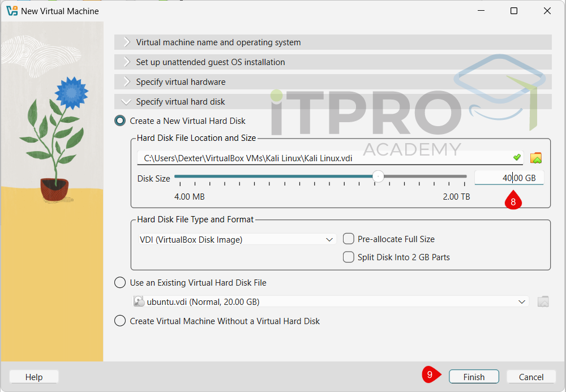Maximize the New Virtual Machine window
Screen dimensions: 566x392
click(514, 11)
